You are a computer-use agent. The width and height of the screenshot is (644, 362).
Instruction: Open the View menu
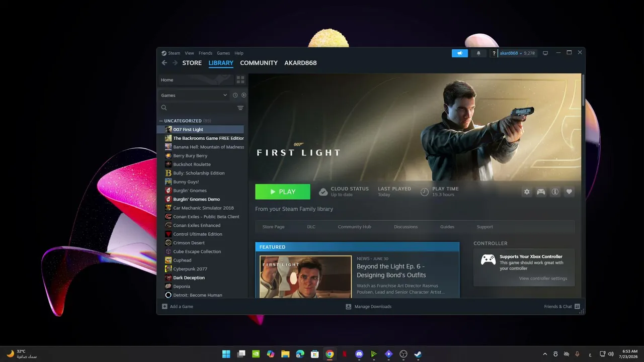189,53
